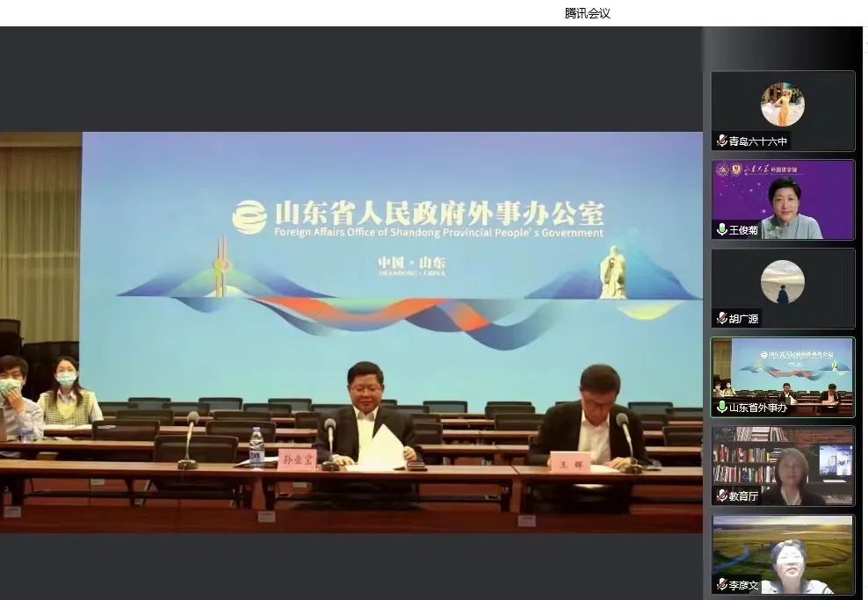868x600 pixels.
Task: Click the 腾讯会议 window title
Action: (588, 13)
